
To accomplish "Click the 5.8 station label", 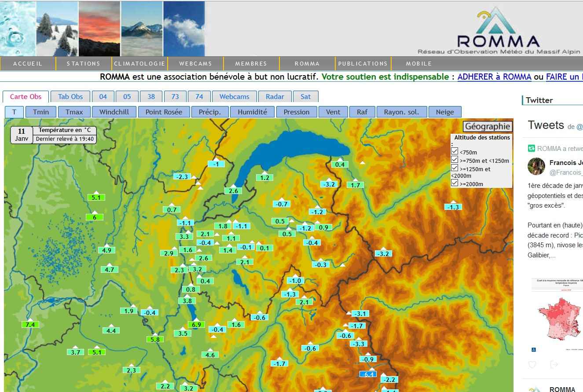I will point(155,339).
